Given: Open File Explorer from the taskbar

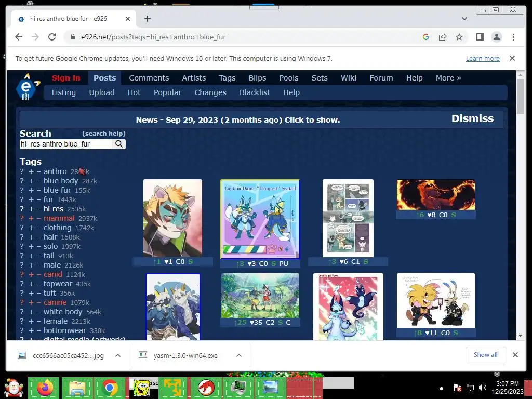Looking at the screenshot, I should point(77,388).
